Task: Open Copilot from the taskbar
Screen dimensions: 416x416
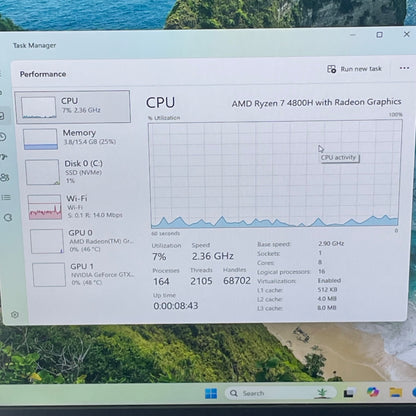Action: pos(373,392)
